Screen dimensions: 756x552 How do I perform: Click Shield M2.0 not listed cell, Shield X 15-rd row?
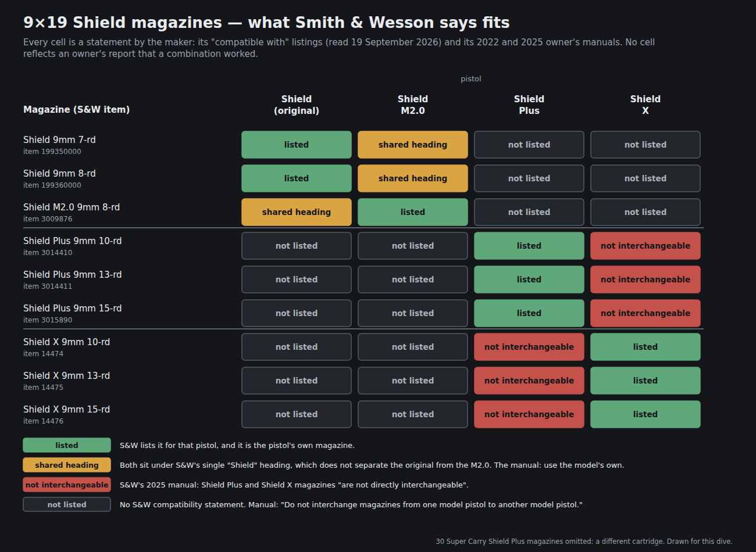413,414
